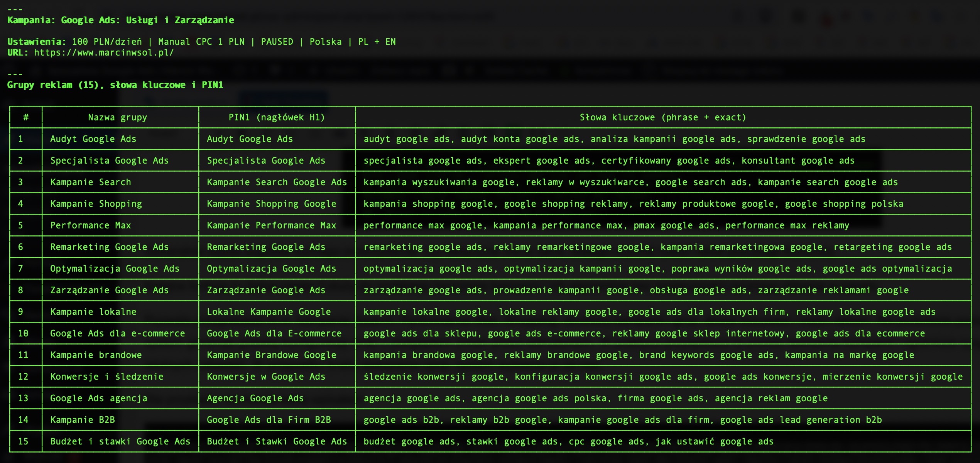Select "Zarządzanie Google Ads" in the PIN1 column
Image resolution: width=980 pixels, height=463 pixels.
coord(266,290)
